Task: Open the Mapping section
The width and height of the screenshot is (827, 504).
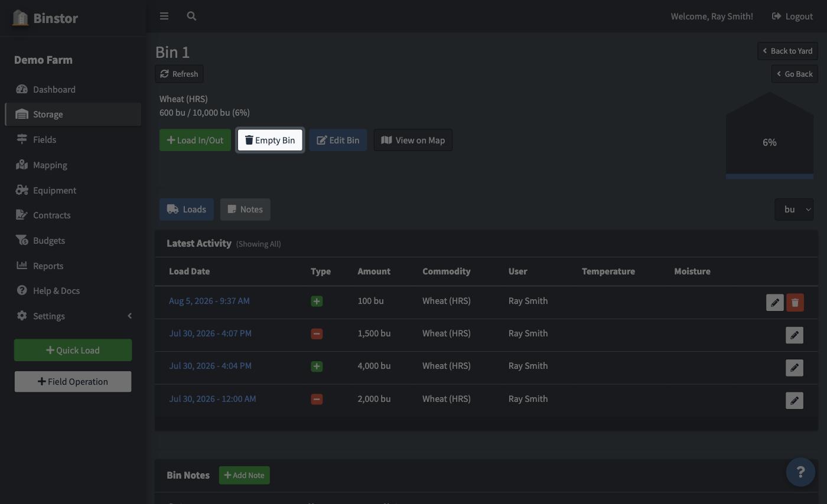Action: (73, 165)
